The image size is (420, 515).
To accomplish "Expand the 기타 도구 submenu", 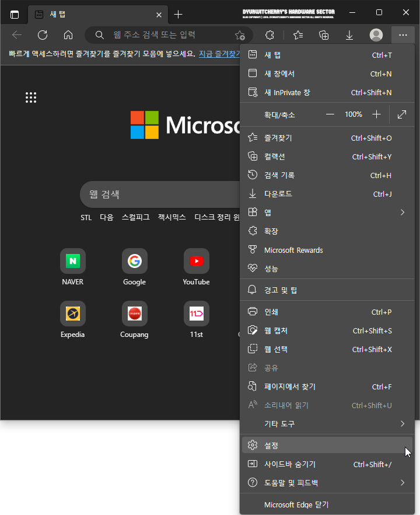I will [x=327, y=424].
